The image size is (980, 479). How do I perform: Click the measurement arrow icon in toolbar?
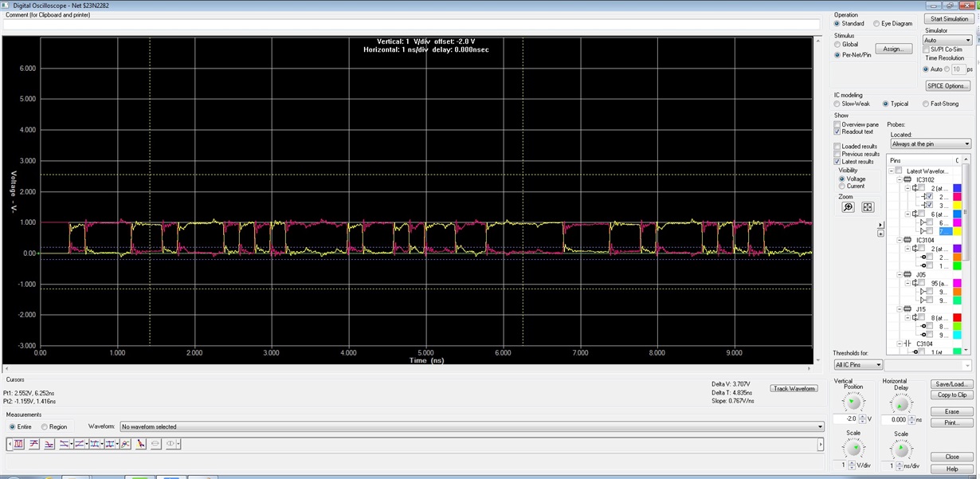140,444
